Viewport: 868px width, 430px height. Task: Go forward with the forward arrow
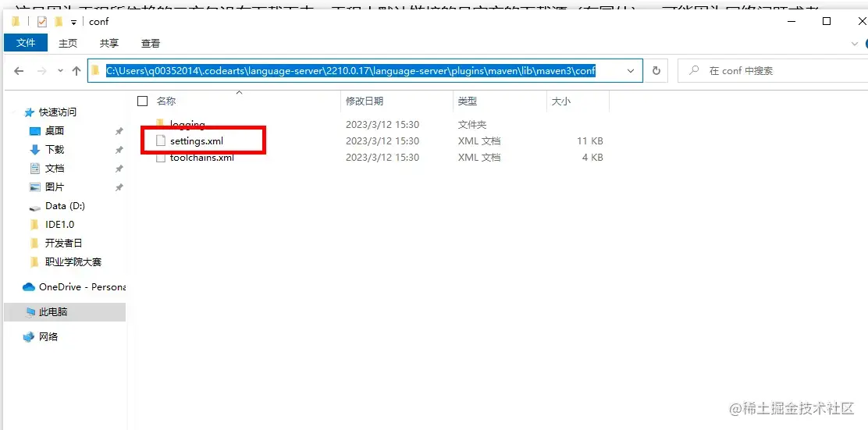41,71
